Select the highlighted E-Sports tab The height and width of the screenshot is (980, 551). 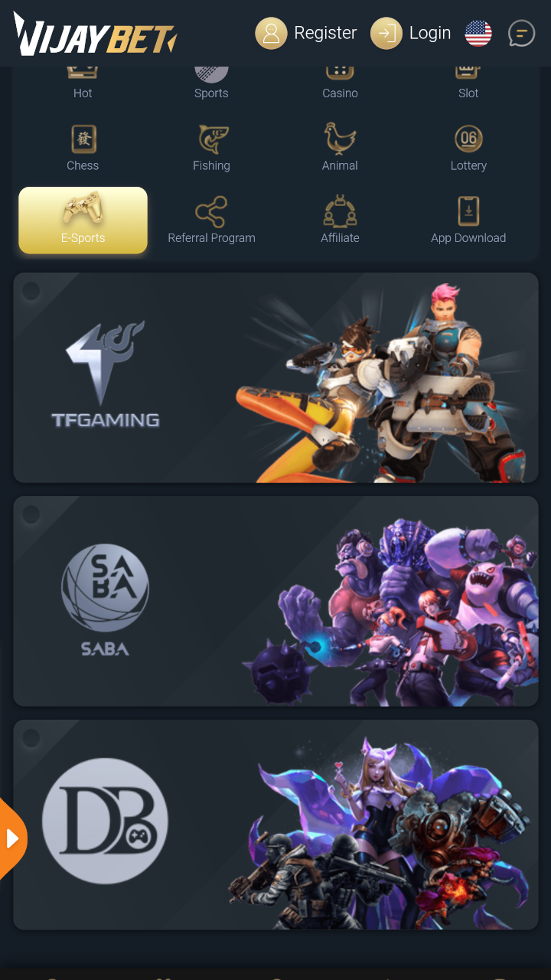(x=83, y=220)
